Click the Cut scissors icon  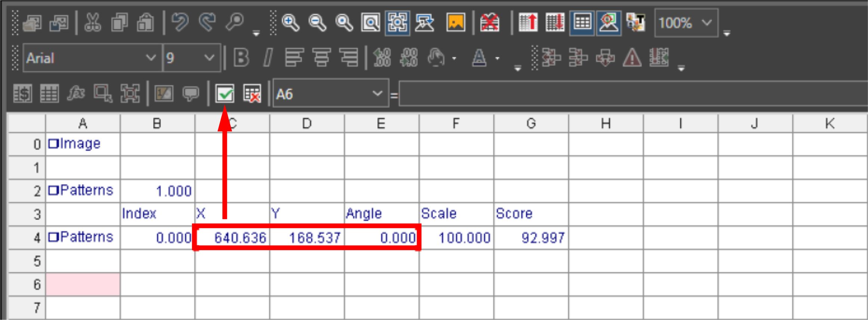(93, 23)
